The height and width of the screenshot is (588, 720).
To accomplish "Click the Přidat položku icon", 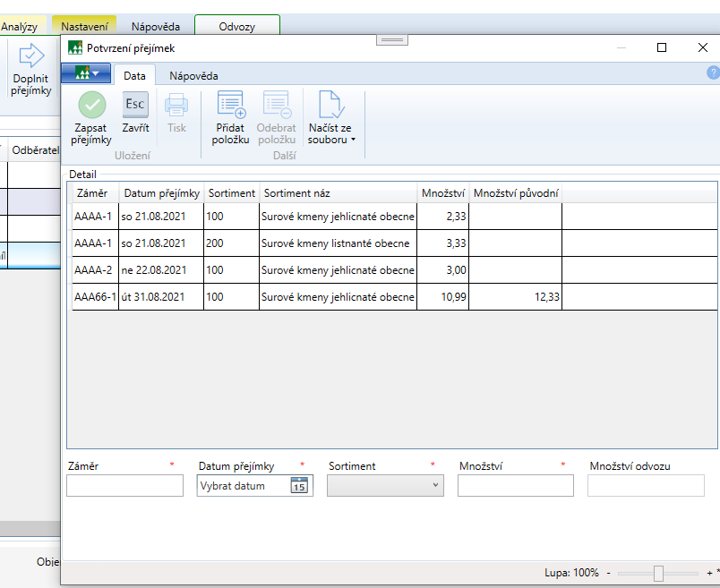I will pyautogui.click(x=231, y=106).
